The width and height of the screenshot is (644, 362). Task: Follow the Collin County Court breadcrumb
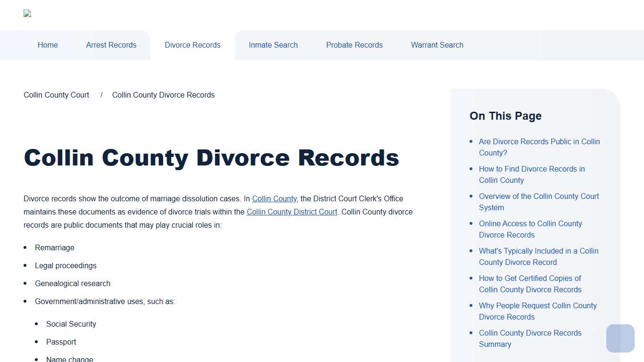[x=56, y=95]
